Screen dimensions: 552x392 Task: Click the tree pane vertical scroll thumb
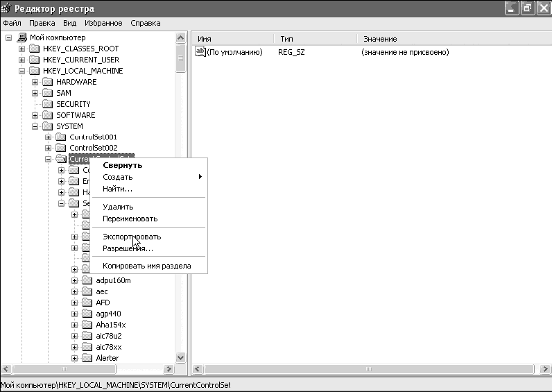(x=180, y=58)
